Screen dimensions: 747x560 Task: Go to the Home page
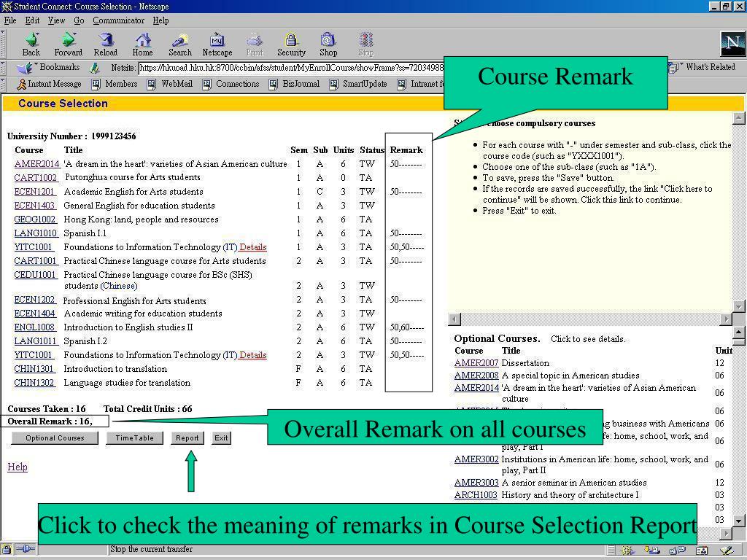coord(142,44)
